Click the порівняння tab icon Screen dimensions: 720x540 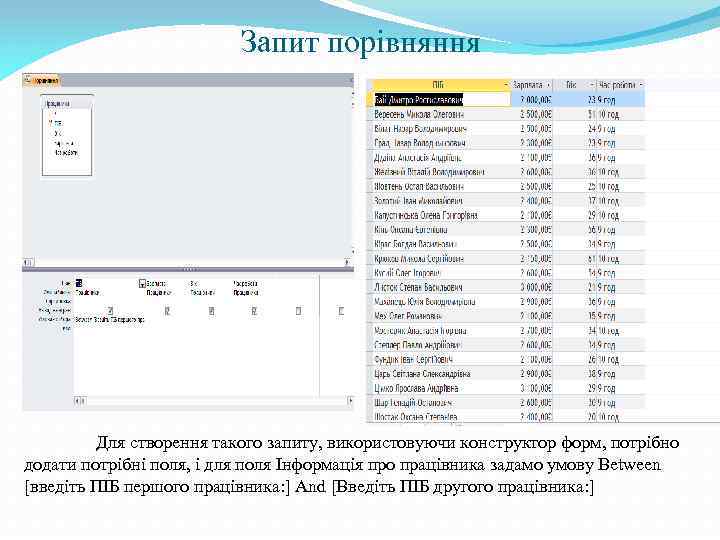[28, 80]
